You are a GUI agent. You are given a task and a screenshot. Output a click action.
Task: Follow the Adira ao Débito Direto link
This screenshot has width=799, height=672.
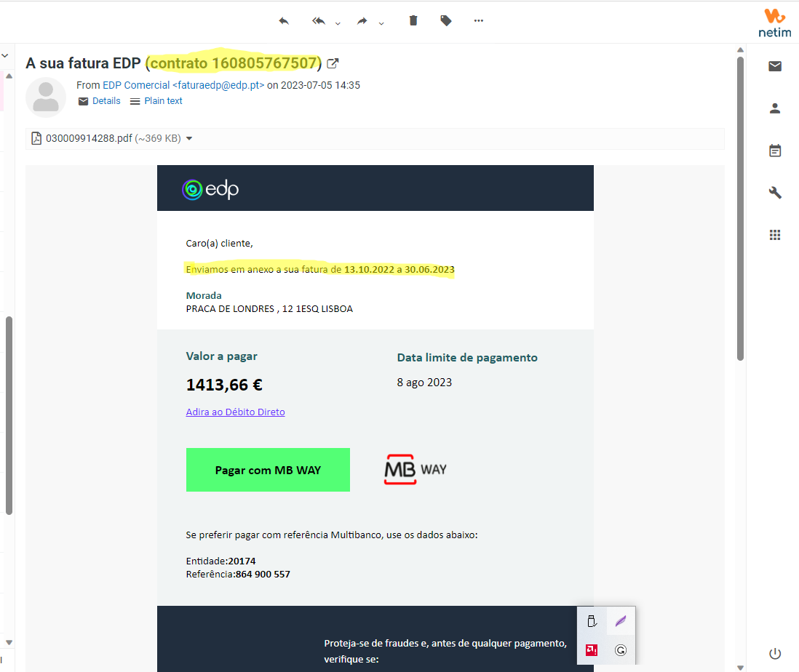235,412
